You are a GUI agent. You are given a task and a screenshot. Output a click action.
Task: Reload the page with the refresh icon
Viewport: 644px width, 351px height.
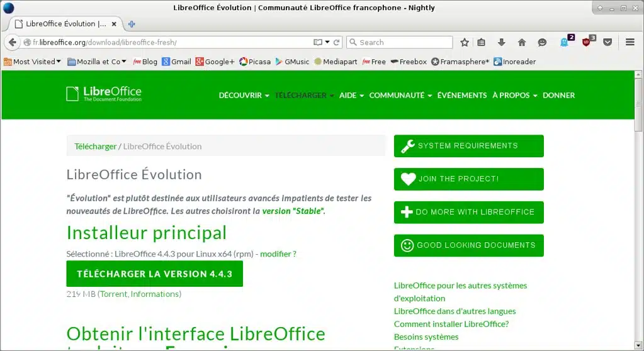[x=336, y=42]
